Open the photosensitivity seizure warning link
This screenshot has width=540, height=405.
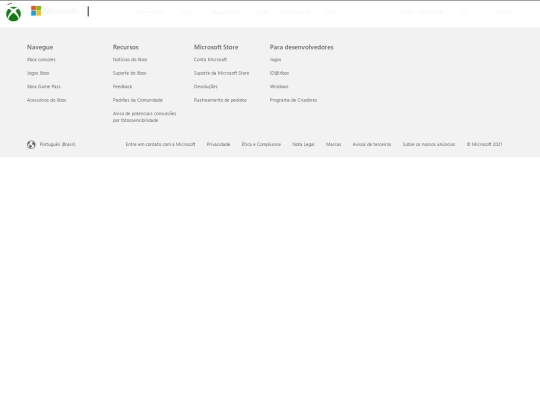coord(144,117)
